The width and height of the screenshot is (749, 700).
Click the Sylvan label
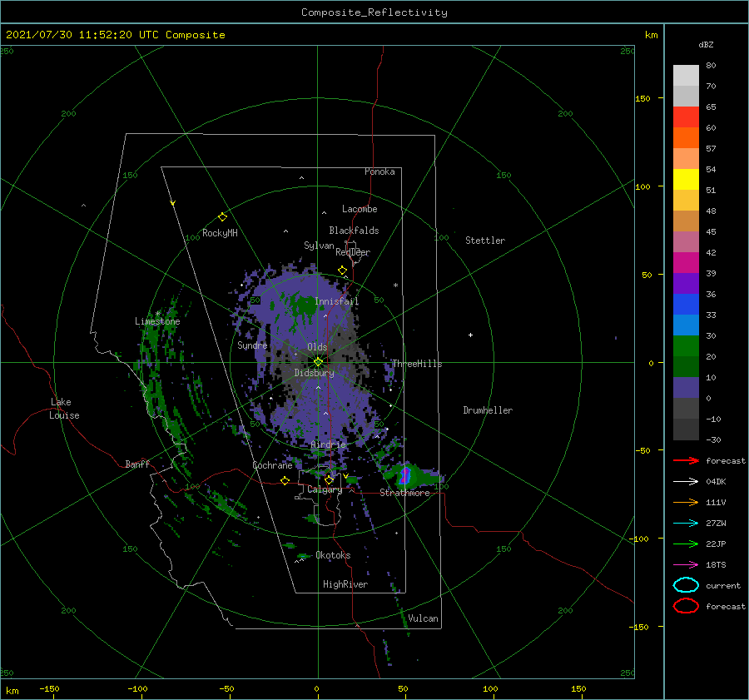coord(319,246)
